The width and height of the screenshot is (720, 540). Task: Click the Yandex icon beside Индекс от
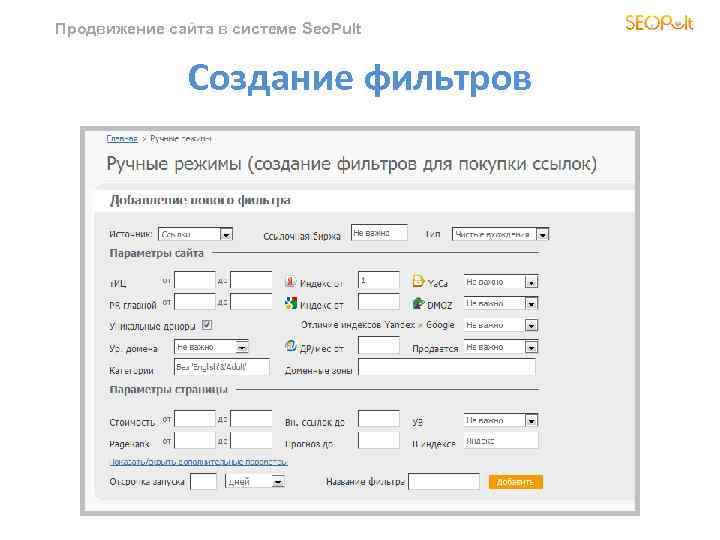290,281
